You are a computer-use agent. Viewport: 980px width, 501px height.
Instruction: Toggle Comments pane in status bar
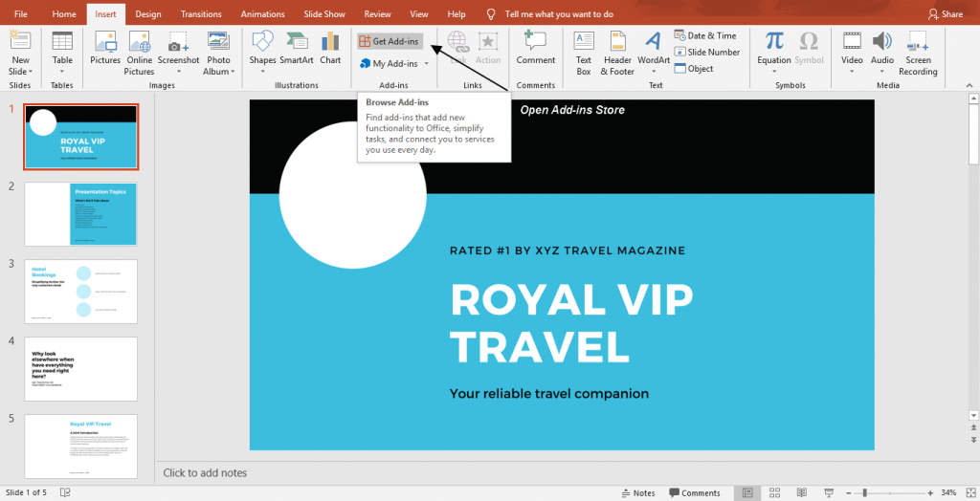click(x=695, y=493)
